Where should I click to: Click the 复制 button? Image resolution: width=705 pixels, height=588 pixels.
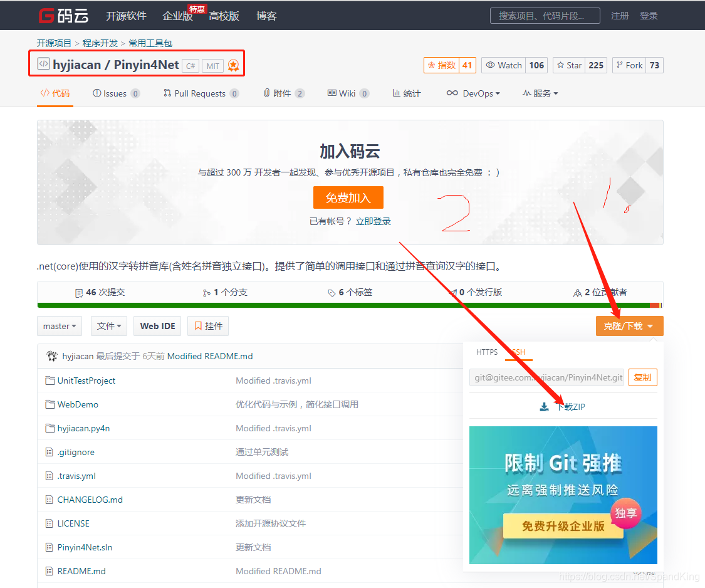pos(642,377)
